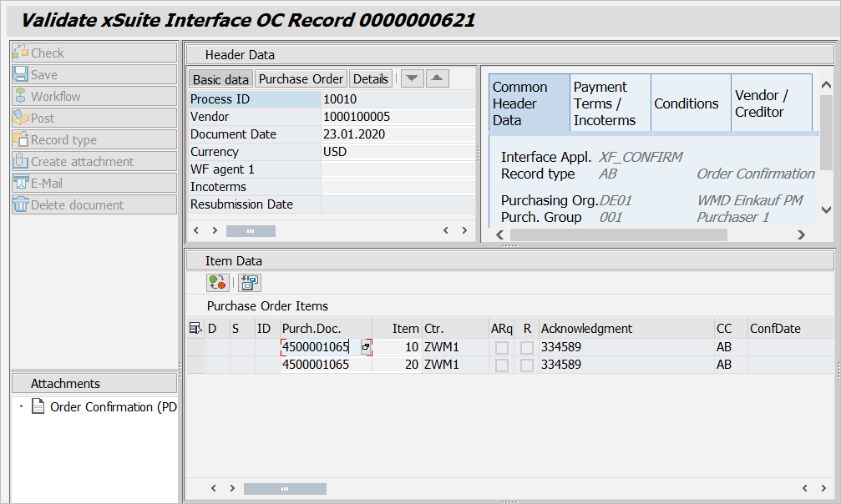Enable ARq checkbox for item 20
This screenshot has height=504, width=841.
(501, 365)
